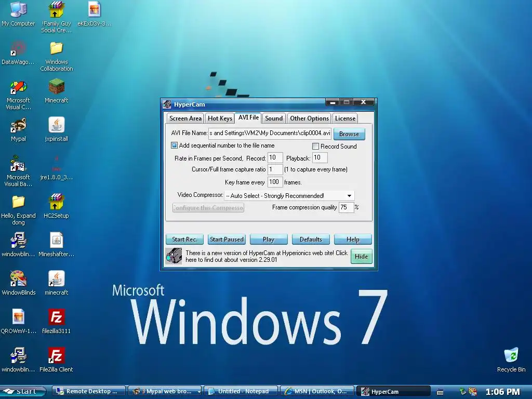The height and width of the screenshot is (399, 532).
Task: Toggle Add sequential number to file name
Action: point(174,145)
